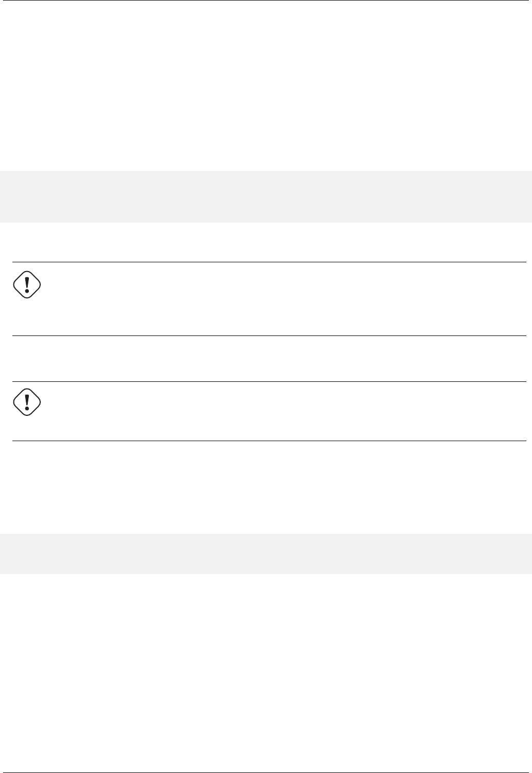Click the header rule at page top
This screenshot has width=532, height=773.
(266, 1)
